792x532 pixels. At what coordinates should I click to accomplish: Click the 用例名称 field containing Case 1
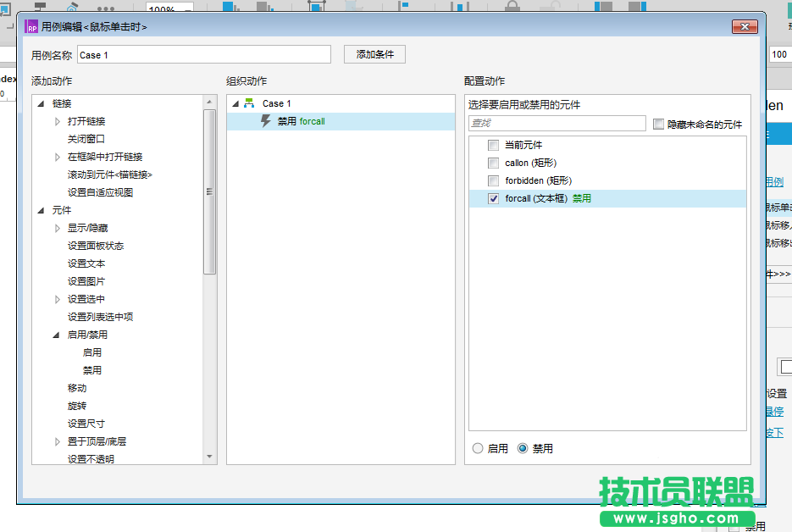click(x=204, y=54)
